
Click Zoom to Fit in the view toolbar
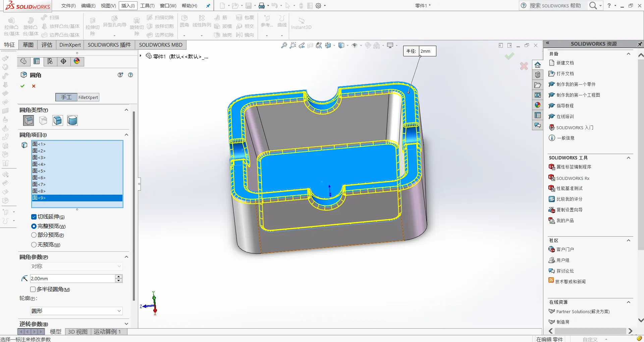point(284,45)
